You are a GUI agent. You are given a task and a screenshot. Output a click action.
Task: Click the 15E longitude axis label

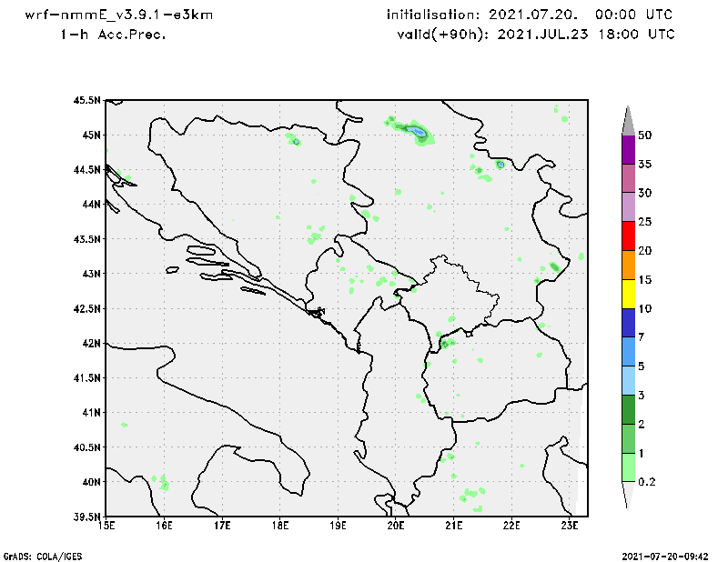click(106, 526)
